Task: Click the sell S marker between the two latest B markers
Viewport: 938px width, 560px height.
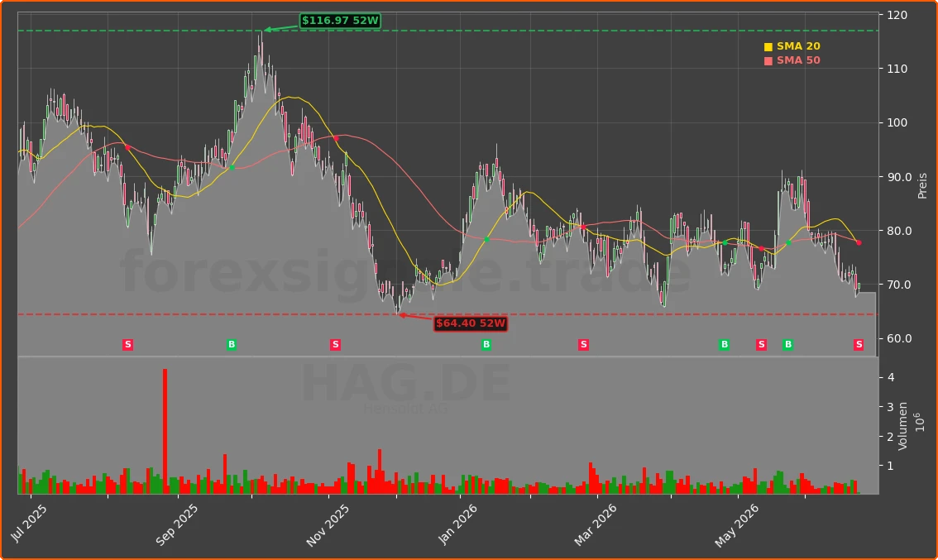Action: tap(761, 345)
